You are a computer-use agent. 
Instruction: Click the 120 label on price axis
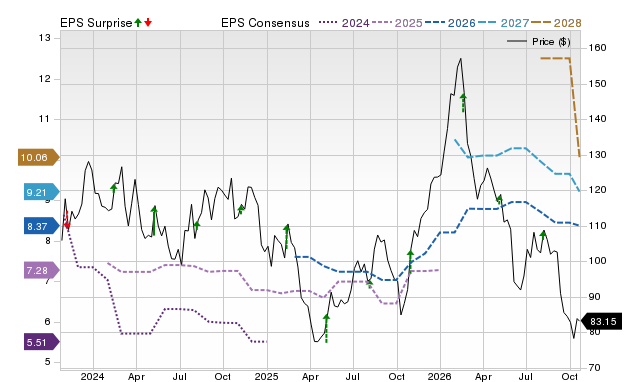598,190
